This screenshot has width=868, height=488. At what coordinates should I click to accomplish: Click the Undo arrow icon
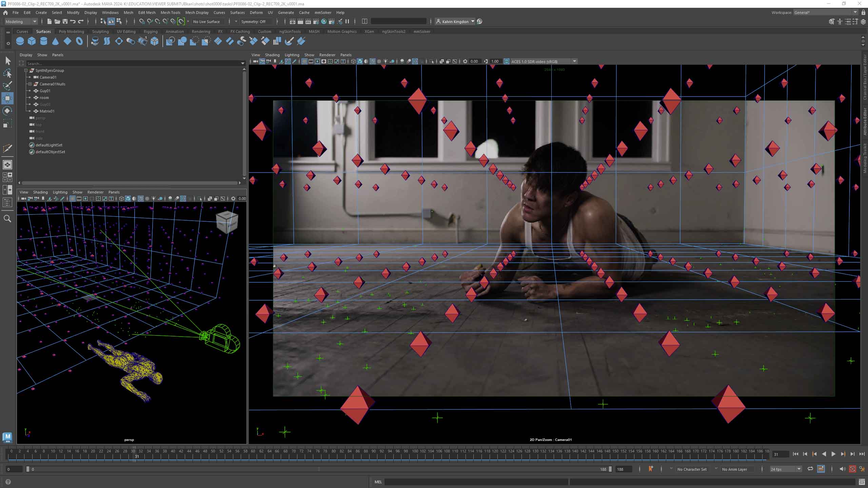click(73, 21)
